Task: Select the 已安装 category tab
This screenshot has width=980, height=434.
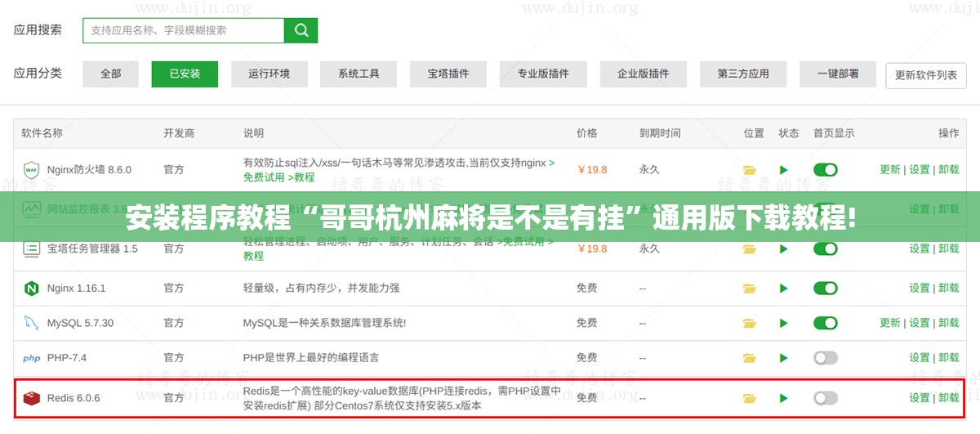Action: (185, 74)
